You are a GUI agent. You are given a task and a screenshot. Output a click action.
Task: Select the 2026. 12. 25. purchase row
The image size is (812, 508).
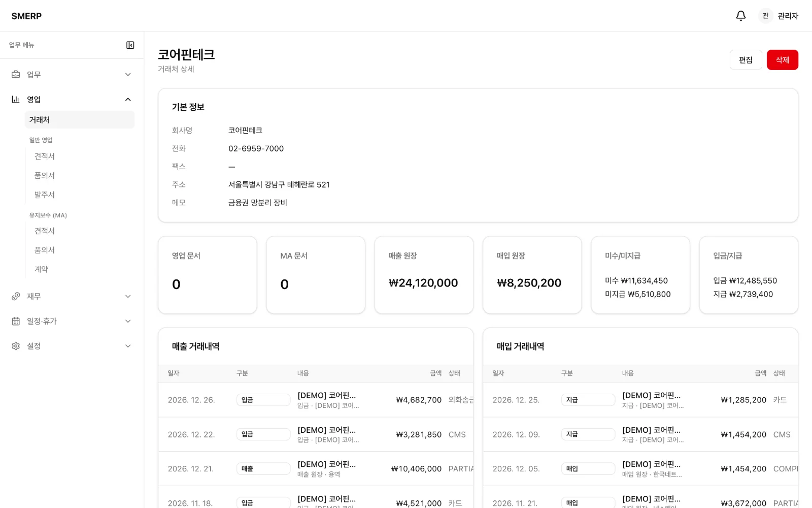(x=640, y=400)
